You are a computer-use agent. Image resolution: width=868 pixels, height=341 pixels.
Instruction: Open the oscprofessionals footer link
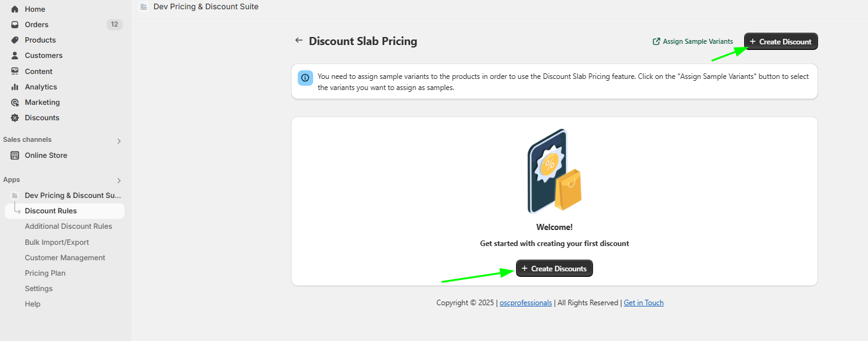(x=526, y=303)
